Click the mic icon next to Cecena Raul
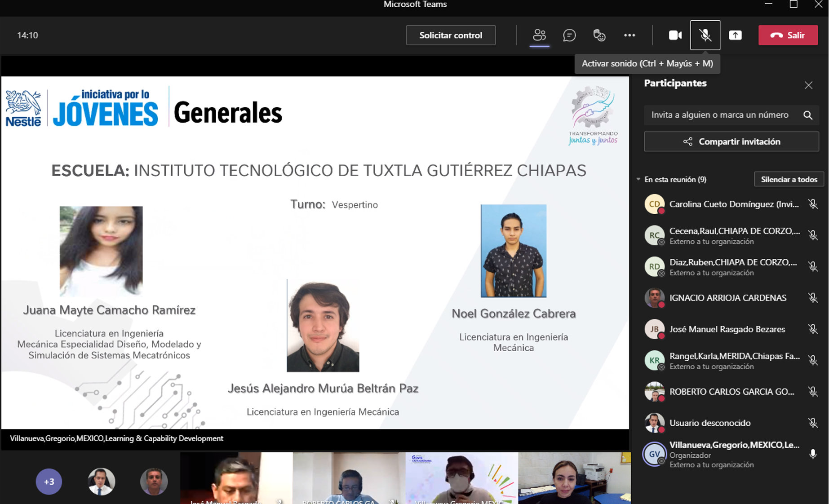 click(x=812, y=235)
